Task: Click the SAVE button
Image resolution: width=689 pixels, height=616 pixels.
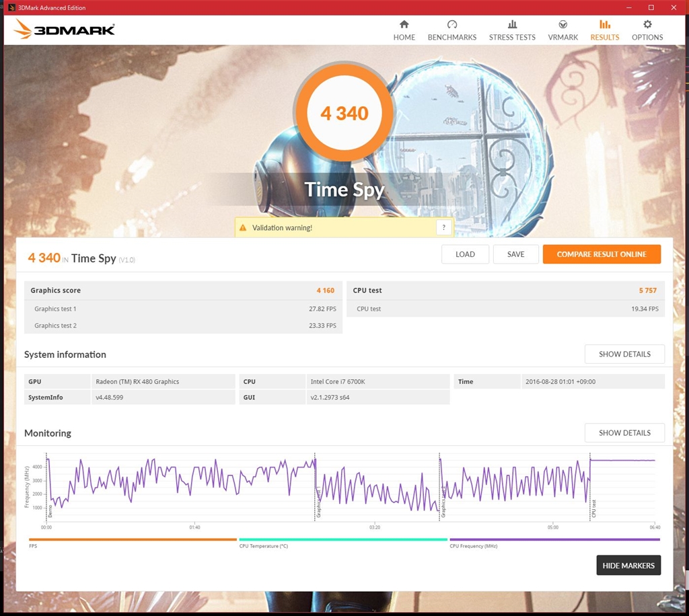Action: pos(515,254)
